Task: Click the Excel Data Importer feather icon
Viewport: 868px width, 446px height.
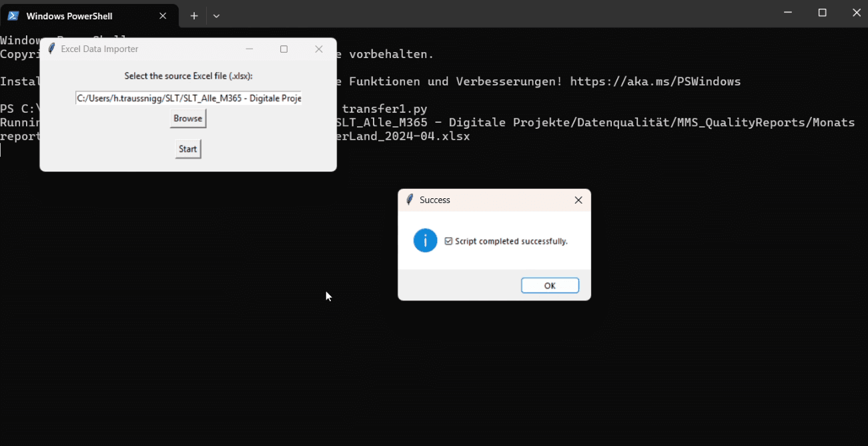Action: (x=51, y=49)
